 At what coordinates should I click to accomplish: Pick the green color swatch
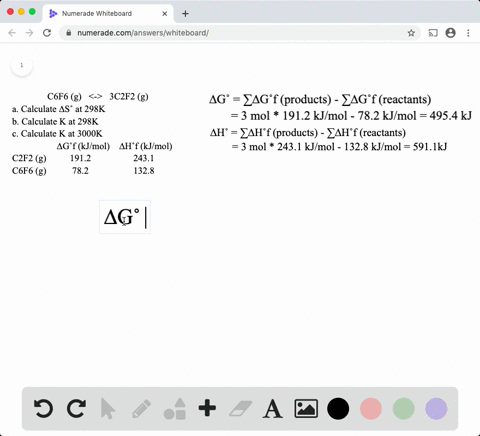tap(403, 408)
